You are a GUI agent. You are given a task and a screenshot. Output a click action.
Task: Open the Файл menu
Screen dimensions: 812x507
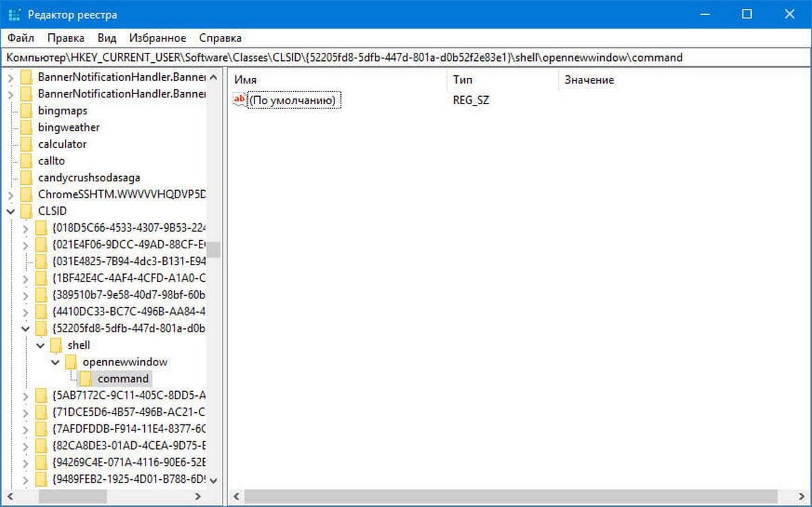coord(21,38)
